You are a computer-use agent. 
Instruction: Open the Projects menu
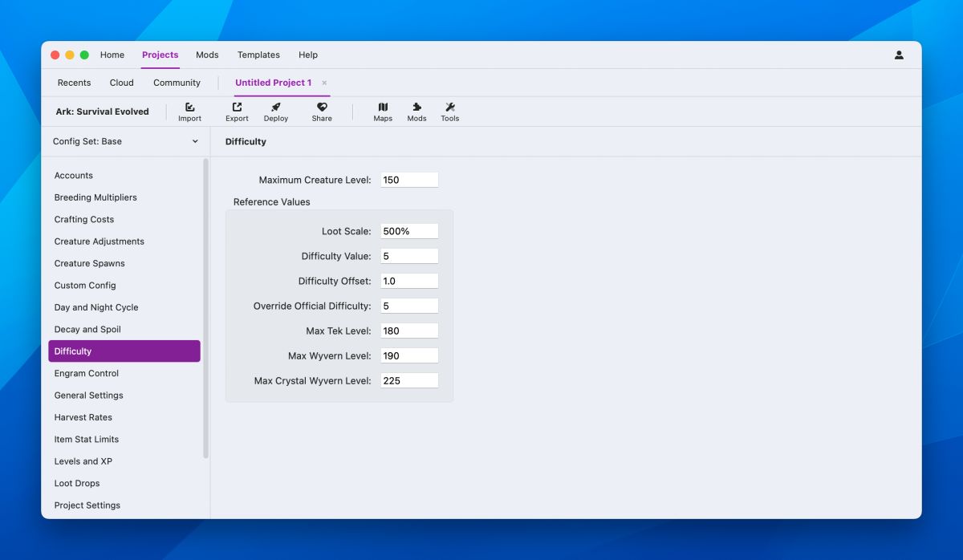pos(160,55)
